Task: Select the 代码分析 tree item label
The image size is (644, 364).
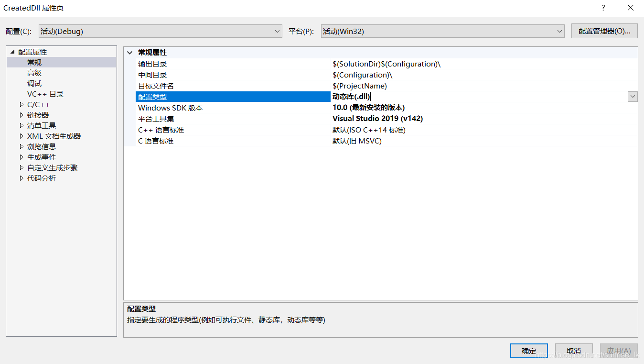Action: (42, 178)
